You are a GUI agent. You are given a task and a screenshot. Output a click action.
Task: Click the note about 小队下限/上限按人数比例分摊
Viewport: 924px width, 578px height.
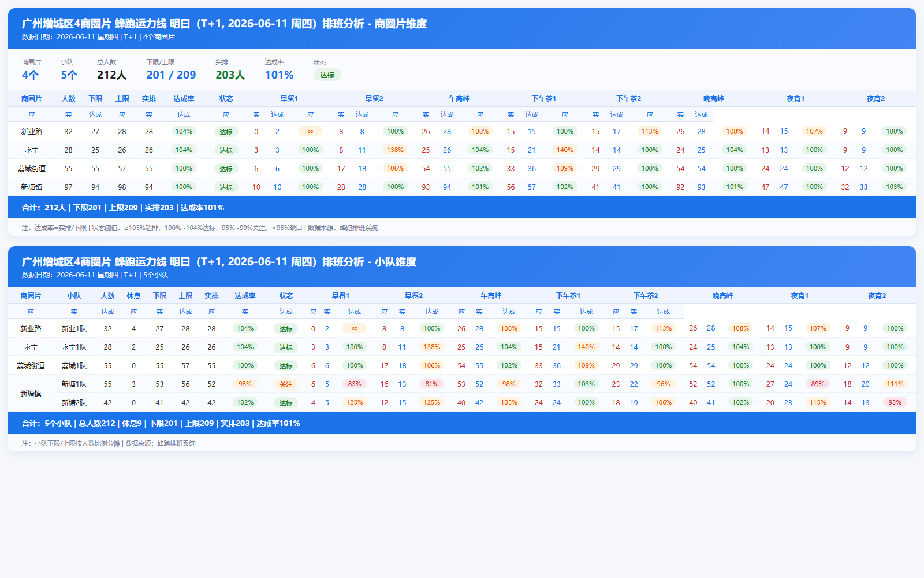[x=109, y=443]
